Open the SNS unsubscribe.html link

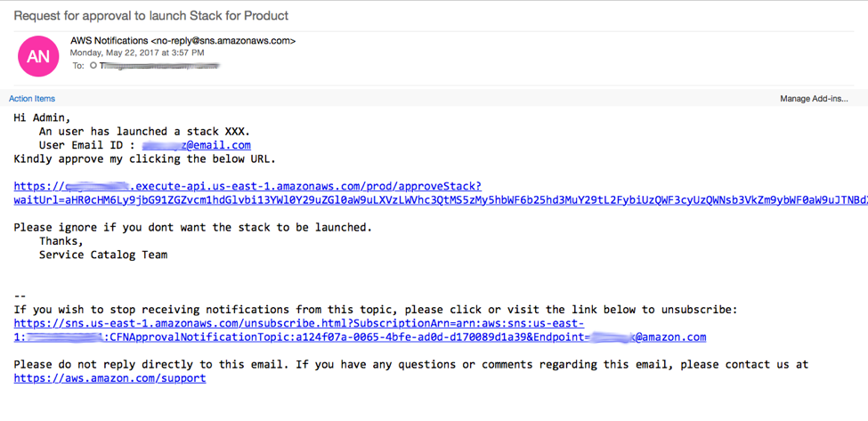pos(299,323)
